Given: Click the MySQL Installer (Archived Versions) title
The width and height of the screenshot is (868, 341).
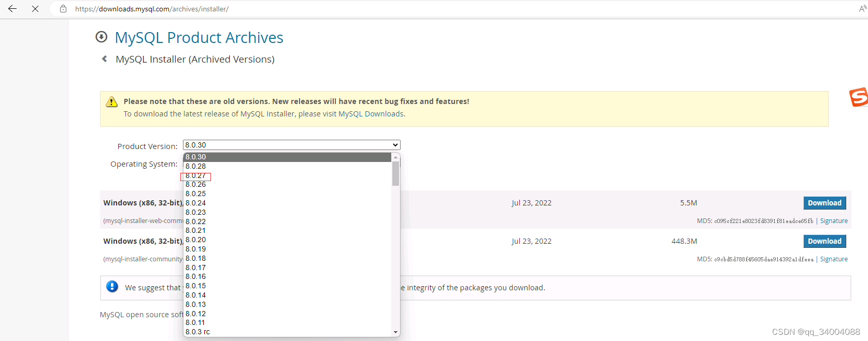Looking at the screenshot, I should tap(195, 60).
